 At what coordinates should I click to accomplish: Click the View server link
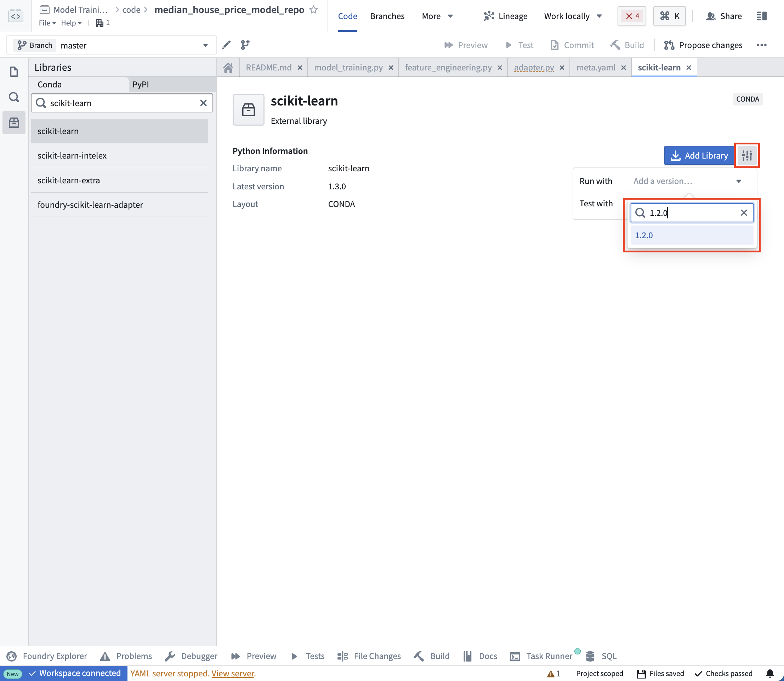(233, 674)
